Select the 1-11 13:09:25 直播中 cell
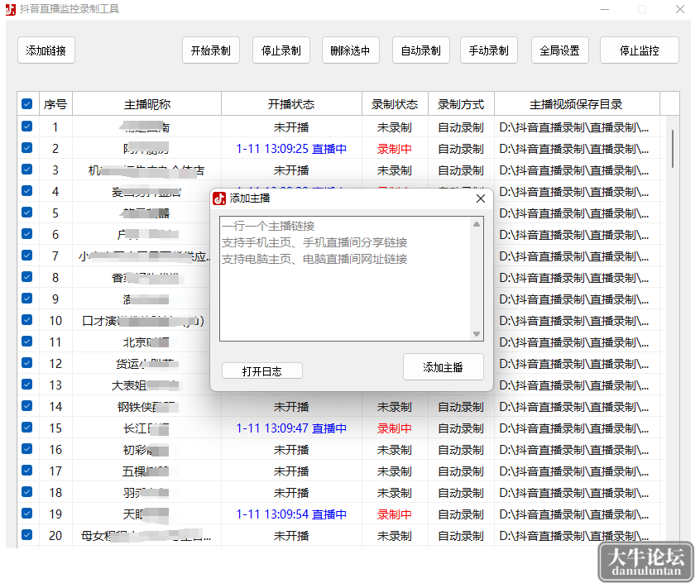Viewport: 700px width, 588px height. [291, 149]
